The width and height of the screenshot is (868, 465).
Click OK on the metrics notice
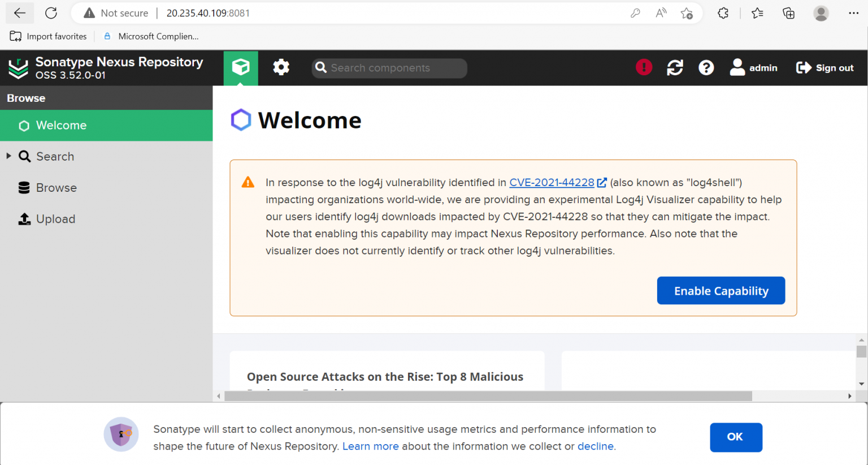(735, 437)
